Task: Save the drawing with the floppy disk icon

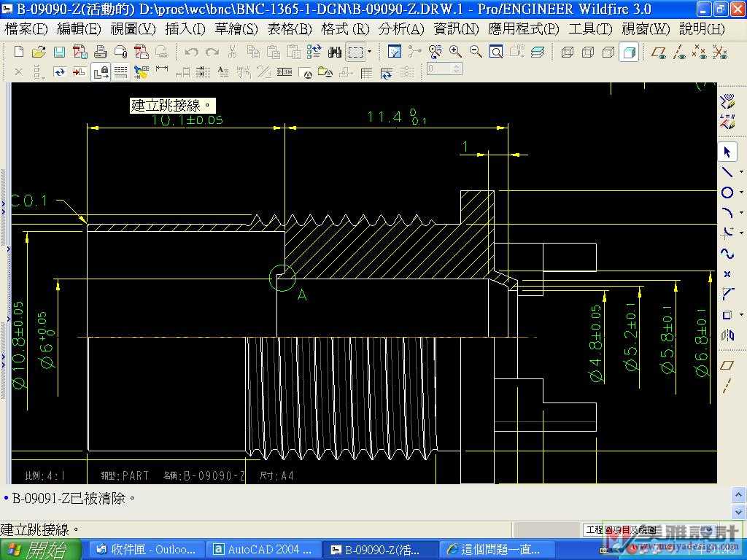Action: 59,52
